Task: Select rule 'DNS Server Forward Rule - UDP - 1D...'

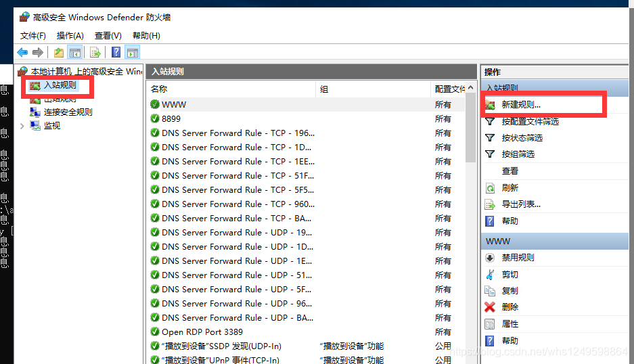Action: coord(306,247)
